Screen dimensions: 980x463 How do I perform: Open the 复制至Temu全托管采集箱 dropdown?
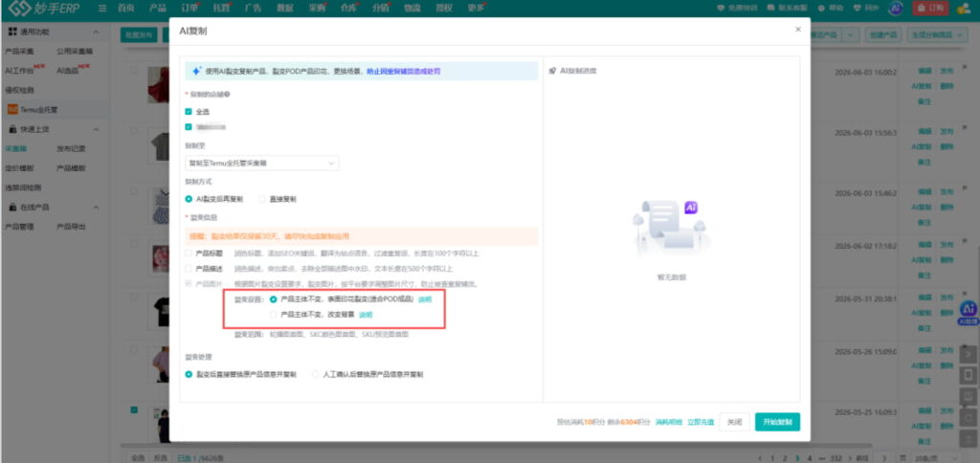(x=262, y=163)
